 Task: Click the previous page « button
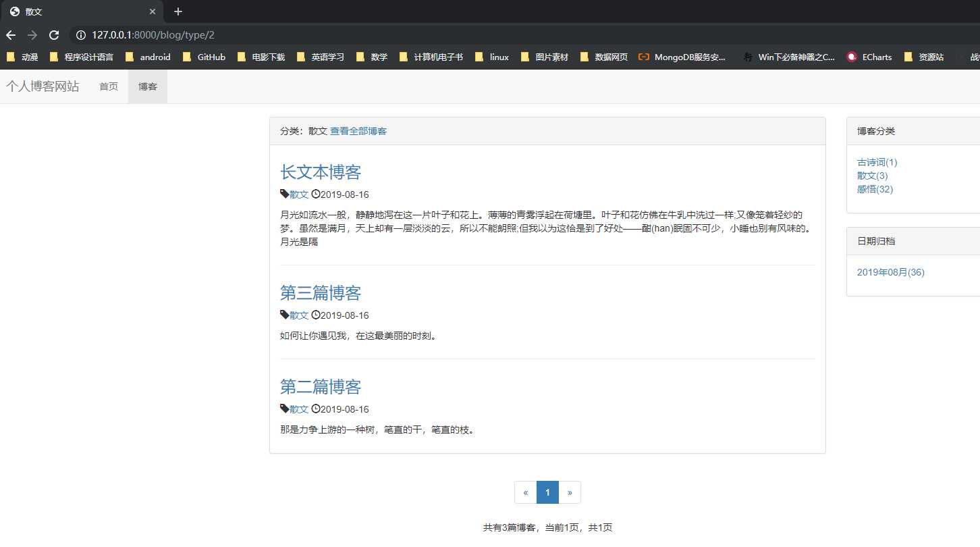(x=526, y=492)
